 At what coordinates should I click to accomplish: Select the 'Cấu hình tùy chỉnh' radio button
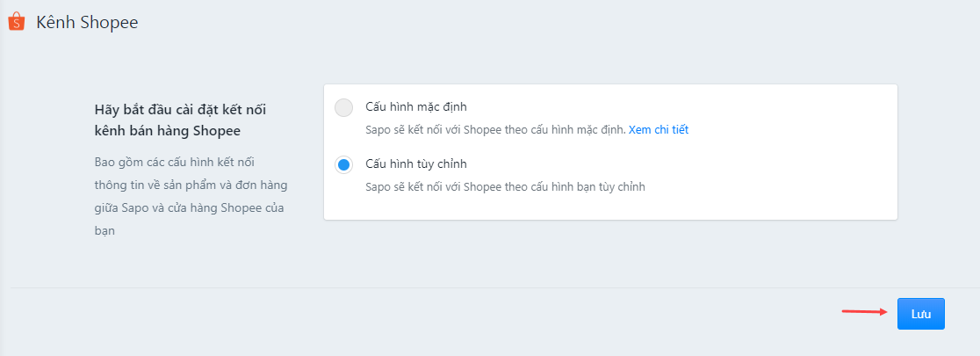click(343, 164)
